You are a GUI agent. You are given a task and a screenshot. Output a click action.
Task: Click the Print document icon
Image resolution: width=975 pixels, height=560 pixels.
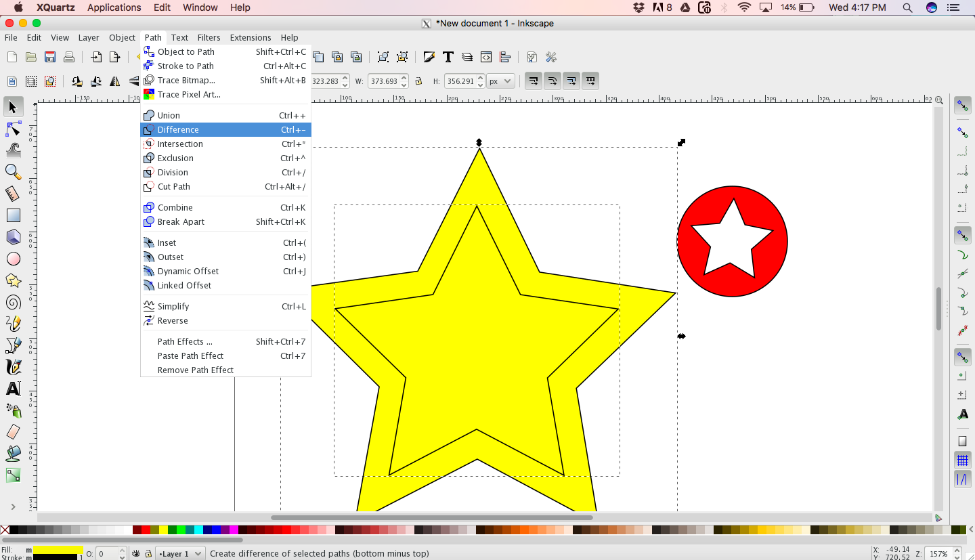(68, 57)
